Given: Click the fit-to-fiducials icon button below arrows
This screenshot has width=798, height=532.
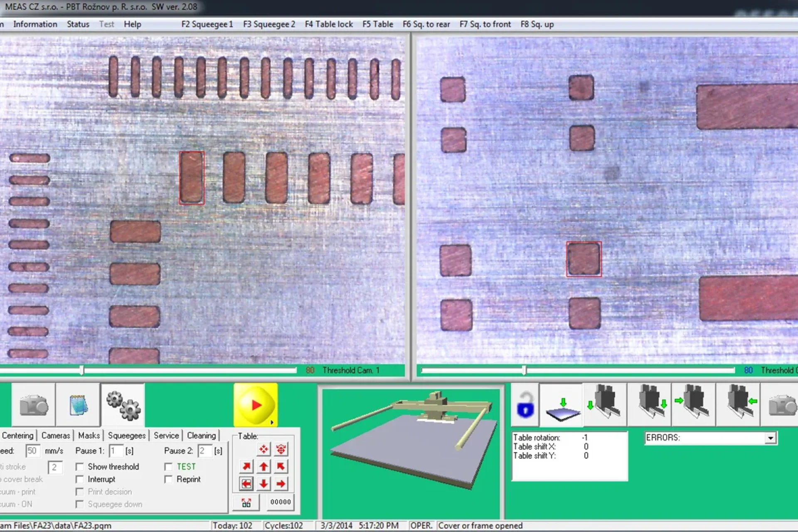Looking at the screenshot, I should (x=246, y=502).
